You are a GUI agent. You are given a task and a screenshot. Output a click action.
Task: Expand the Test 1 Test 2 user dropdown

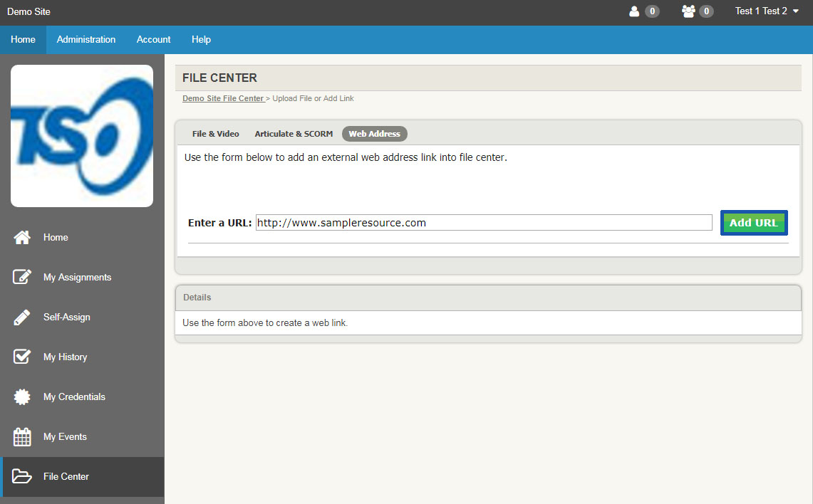(767, 11)
